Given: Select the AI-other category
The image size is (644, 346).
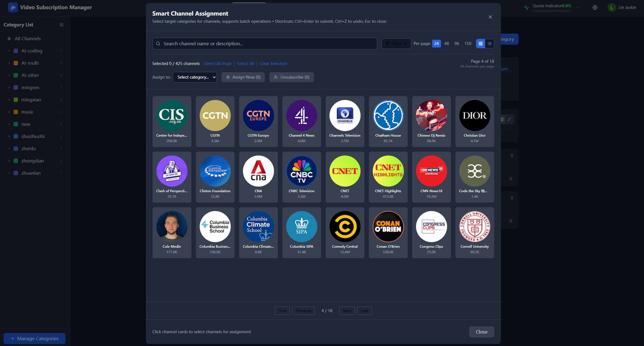Looking at the screenshot, I should coord(35,75).
